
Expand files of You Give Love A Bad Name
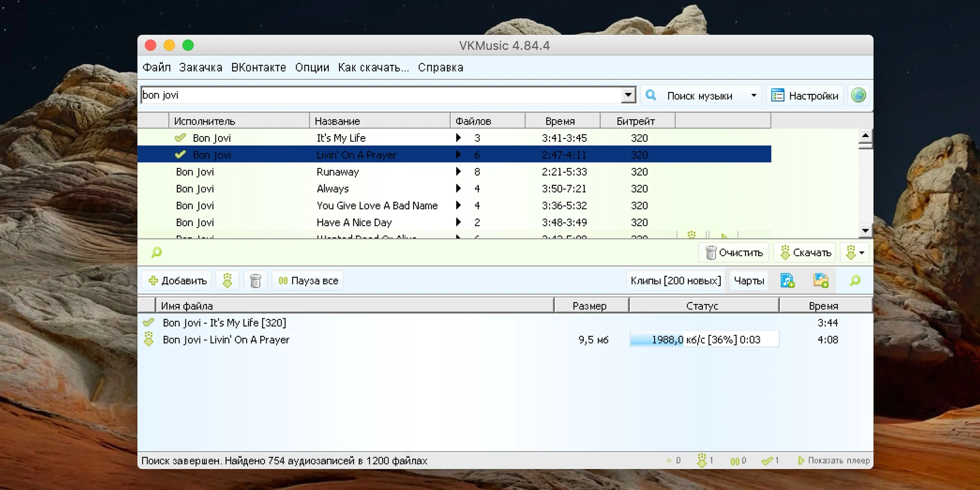[x=458, y=205]
